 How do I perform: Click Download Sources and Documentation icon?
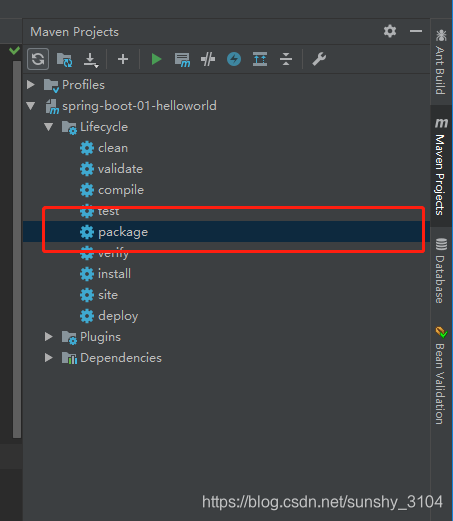(x=91, y=60)
